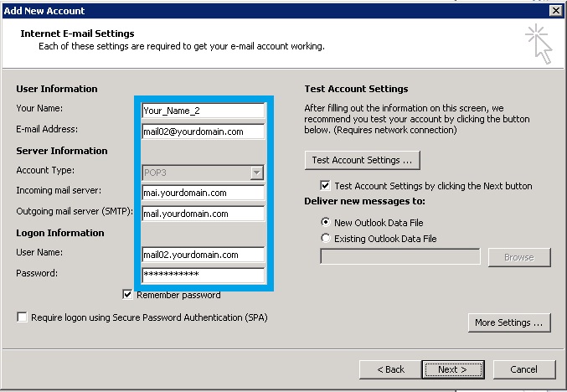Image resolution: width=567 pixels, height=392 pixels.
Task: Go Back to the previous page
Action: coord(390,369)
